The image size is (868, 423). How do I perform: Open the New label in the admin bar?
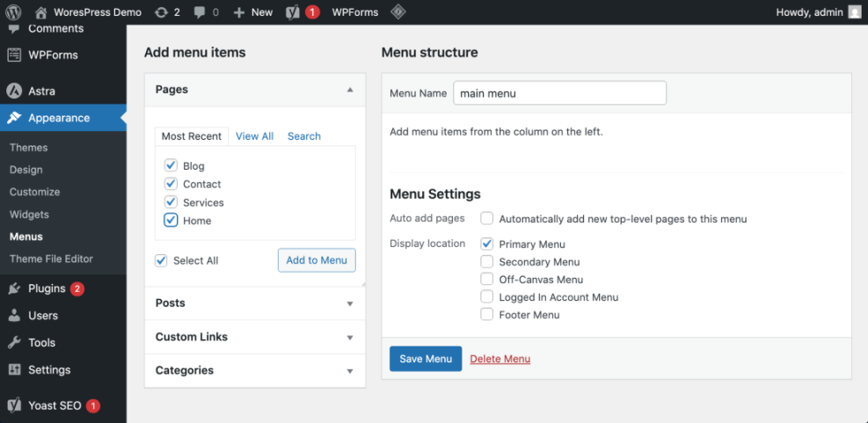(262, 12)
